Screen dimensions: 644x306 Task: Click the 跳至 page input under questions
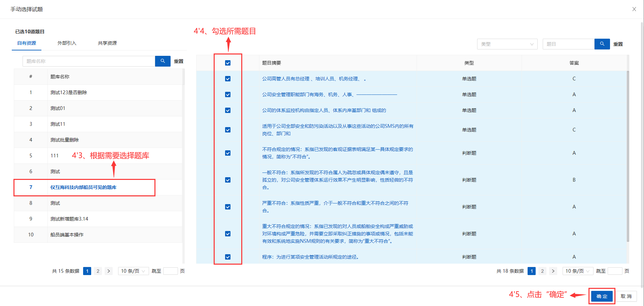tap(615, 271)
